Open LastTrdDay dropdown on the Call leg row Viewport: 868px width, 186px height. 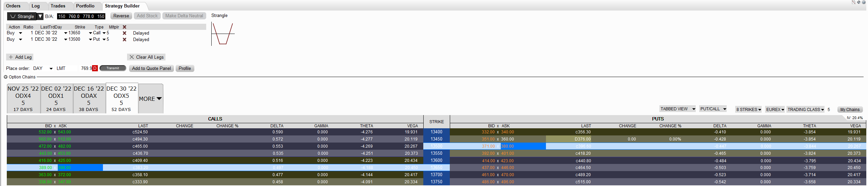point(66,33)
